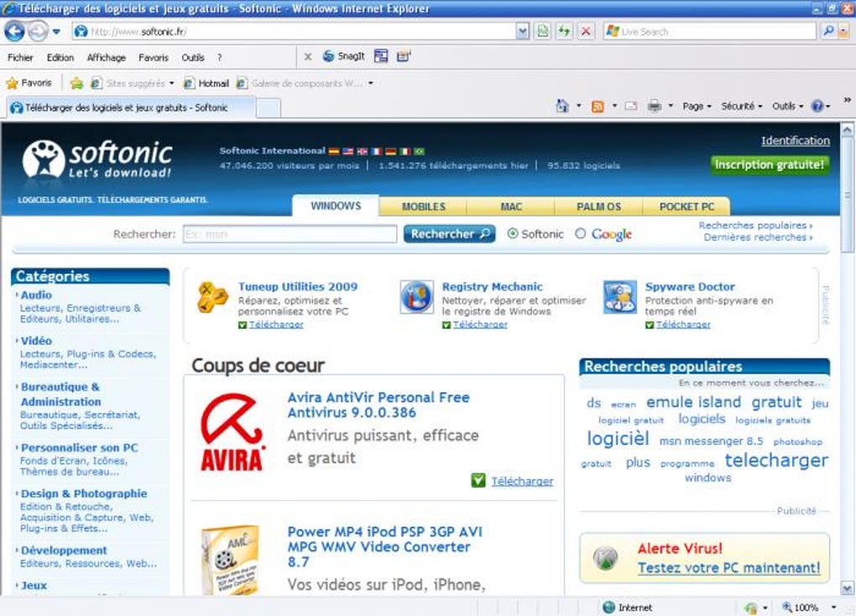856x616 pixels.
Task: Click the Rechercher search button
Action: pyautogui.click(x=449, y=234)
